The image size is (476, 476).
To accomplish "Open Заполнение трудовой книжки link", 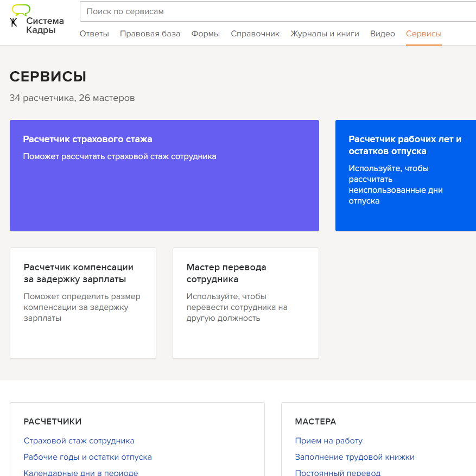I will pos(354,457).
